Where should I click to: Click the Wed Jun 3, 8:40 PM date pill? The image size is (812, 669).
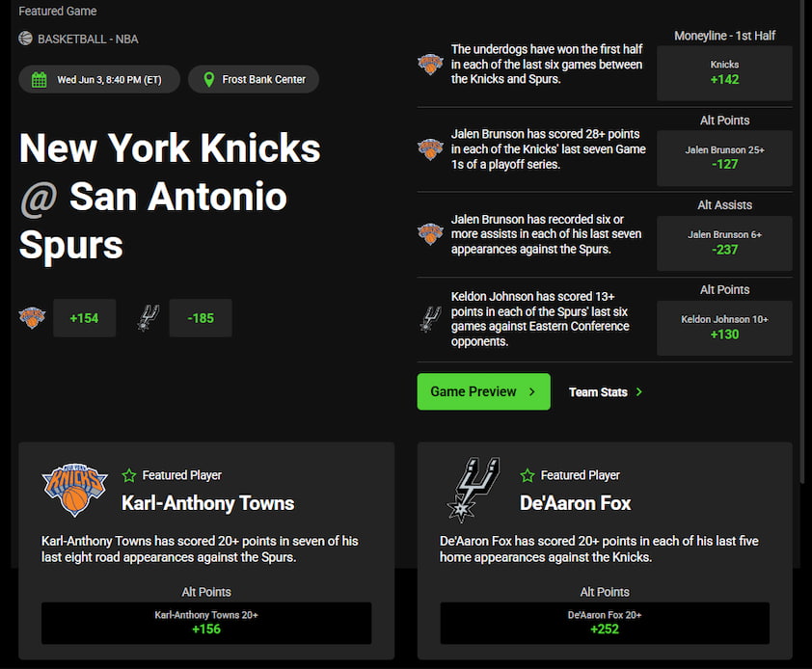(x=99, y=79)
